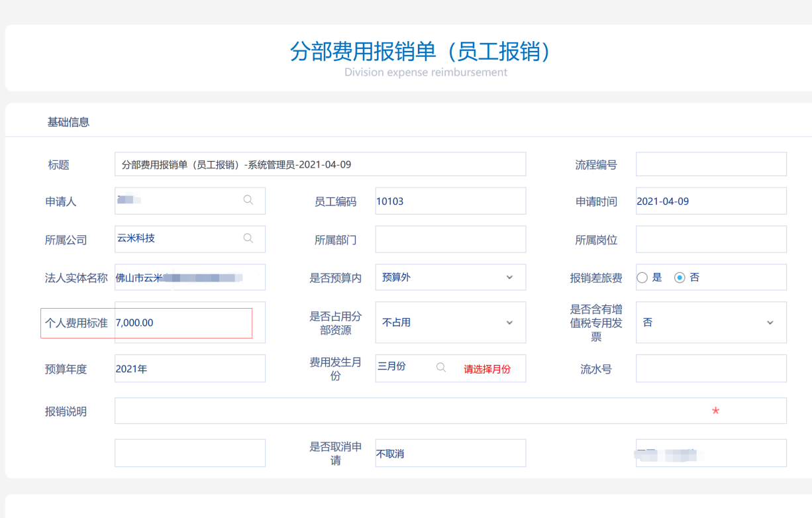Click the 员工编码 field containing 10103

(x=450, y=201)
